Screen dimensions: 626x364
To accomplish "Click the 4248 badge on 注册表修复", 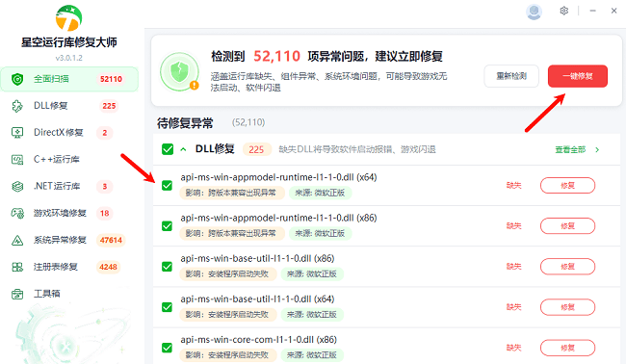I will pos(108,267).
